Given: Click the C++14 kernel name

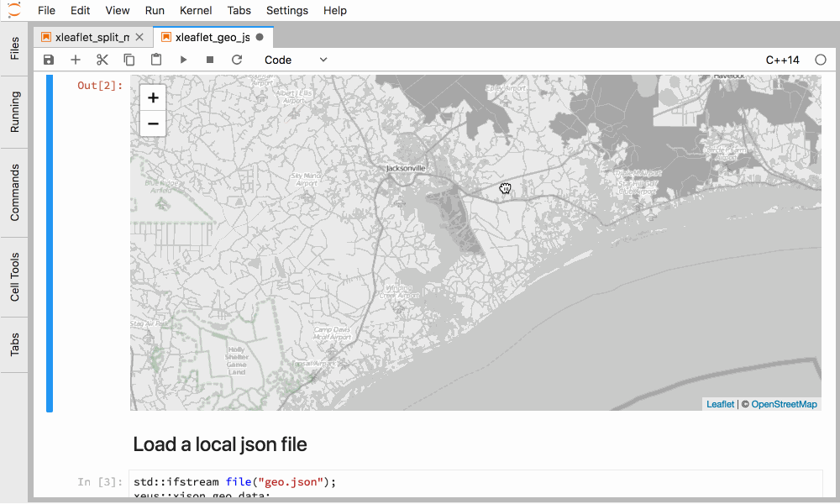Looking at the screenshot, I should pyautogui.click(x=782, y=60).
